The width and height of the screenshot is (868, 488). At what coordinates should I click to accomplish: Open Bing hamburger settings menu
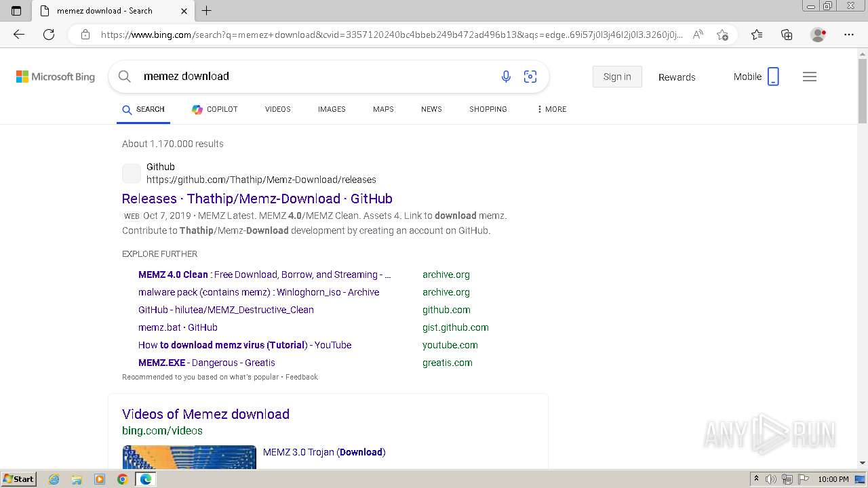click(x=810, y=77)
